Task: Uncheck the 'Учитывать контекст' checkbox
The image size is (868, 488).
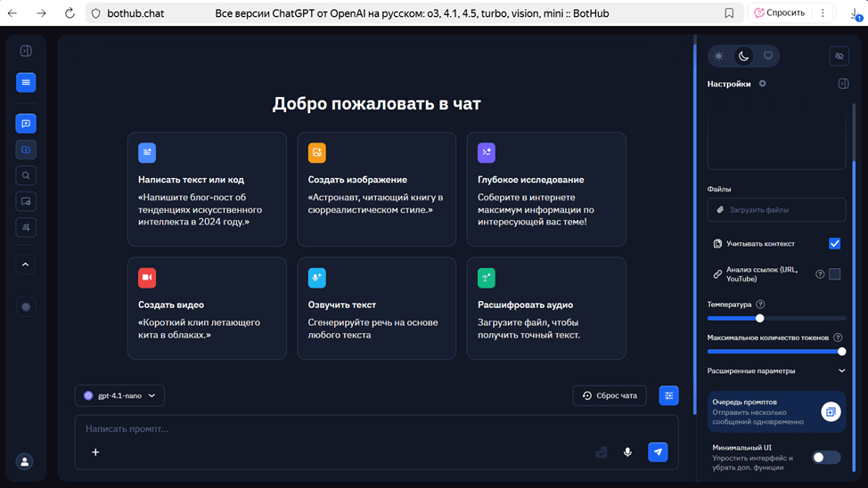Action: (834, 243)
